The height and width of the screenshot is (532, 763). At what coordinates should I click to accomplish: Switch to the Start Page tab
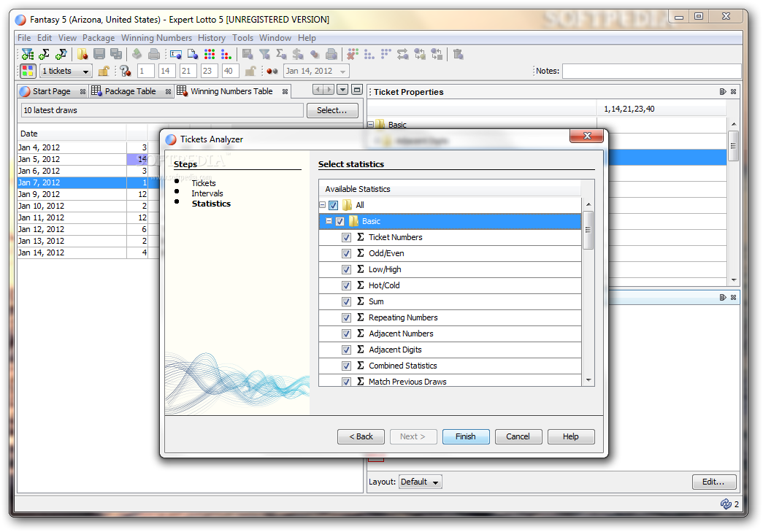(x=51, y=91)
